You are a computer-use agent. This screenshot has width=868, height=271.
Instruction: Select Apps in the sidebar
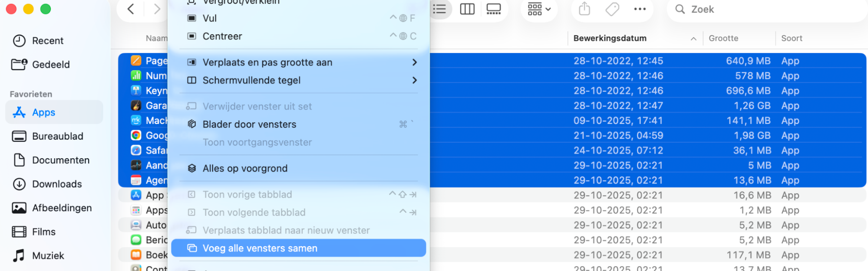pyautogui.click(x=54, y=112)
